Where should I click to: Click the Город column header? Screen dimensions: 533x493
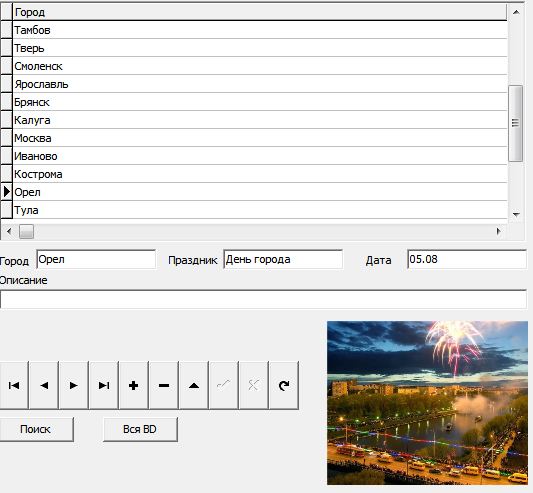pyautogui.click(x=260, y=12)
